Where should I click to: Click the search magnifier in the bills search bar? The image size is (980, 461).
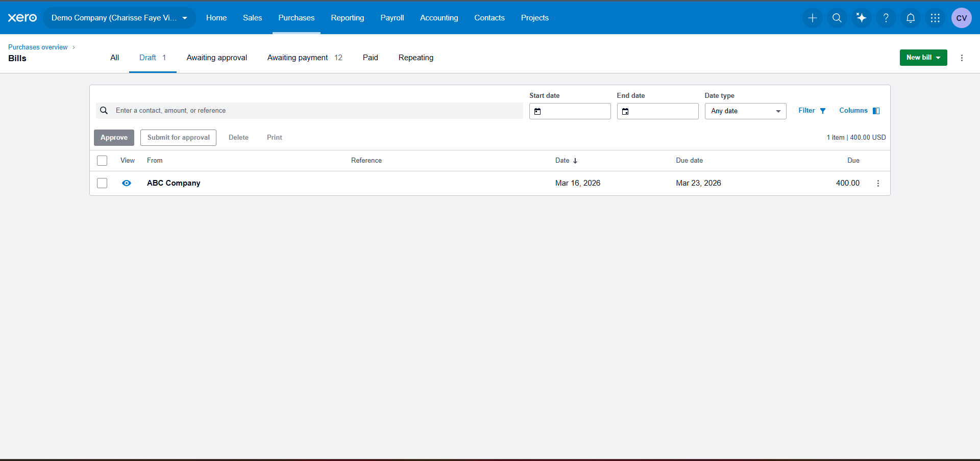click(x=104, y=111)
